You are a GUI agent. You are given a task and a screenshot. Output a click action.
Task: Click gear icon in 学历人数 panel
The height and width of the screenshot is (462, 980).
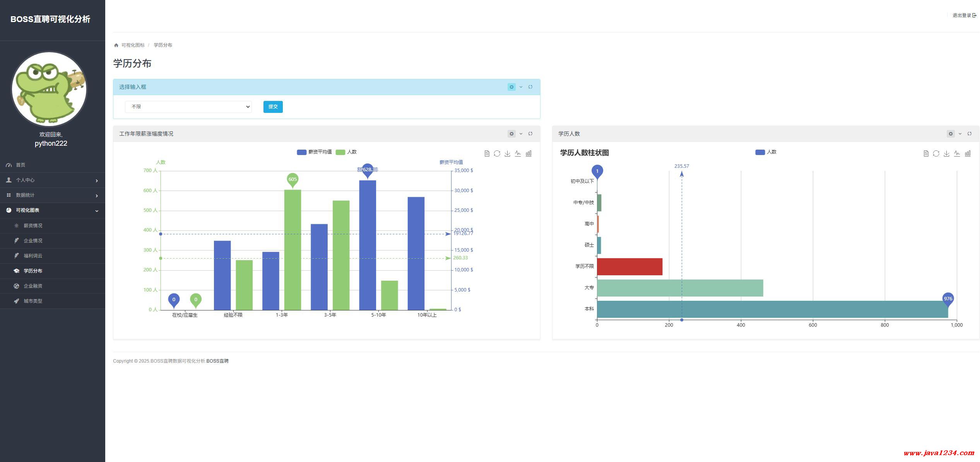point(950,134)
